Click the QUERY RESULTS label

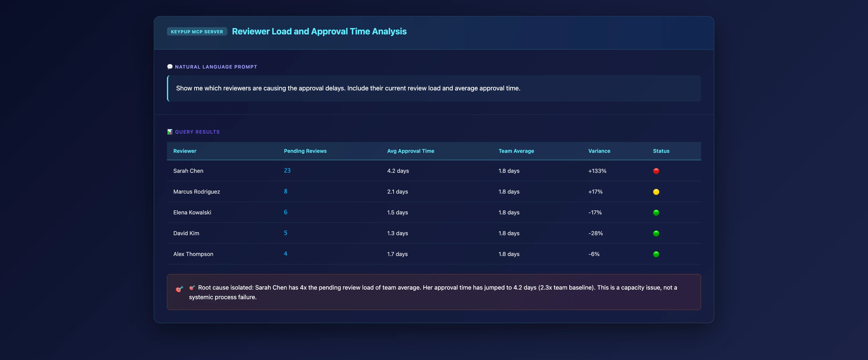pyautogui.click(x=197, y=132)
